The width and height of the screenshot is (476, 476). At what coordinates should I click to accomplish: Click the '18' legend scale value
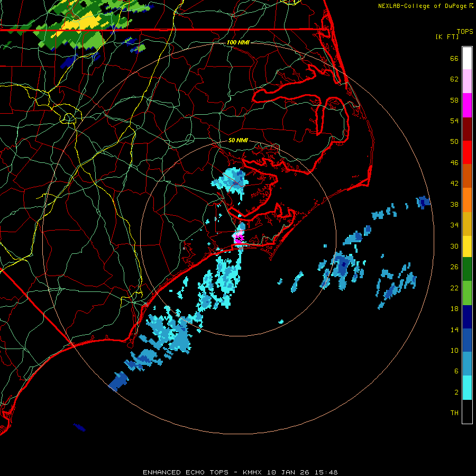(x=454, y=309)
